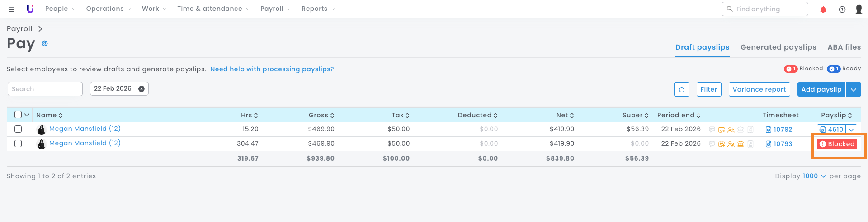Open the help question mark icon
The width and height of the screenshot is (868, 222).
[x=842, y=9]
